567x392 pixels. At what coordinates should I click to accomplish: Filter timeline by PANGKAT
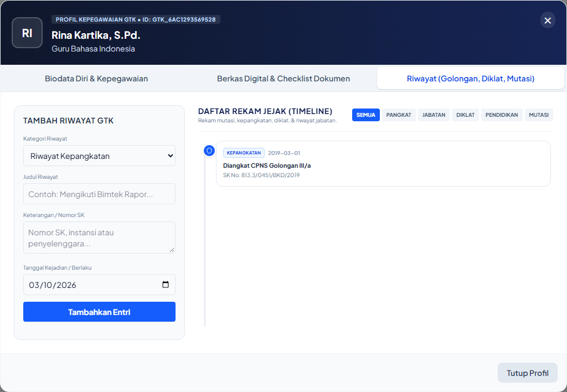click(399, 115)
